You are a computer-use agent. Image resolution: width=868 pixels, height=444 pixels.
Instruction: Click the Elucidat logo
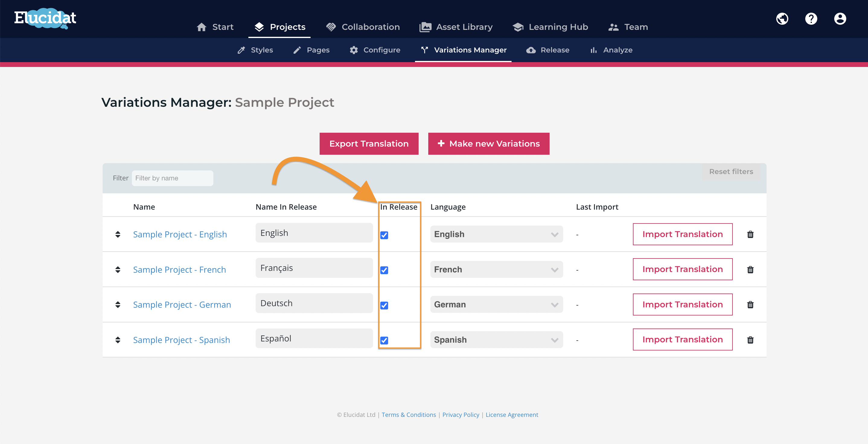tap(45, 18)
